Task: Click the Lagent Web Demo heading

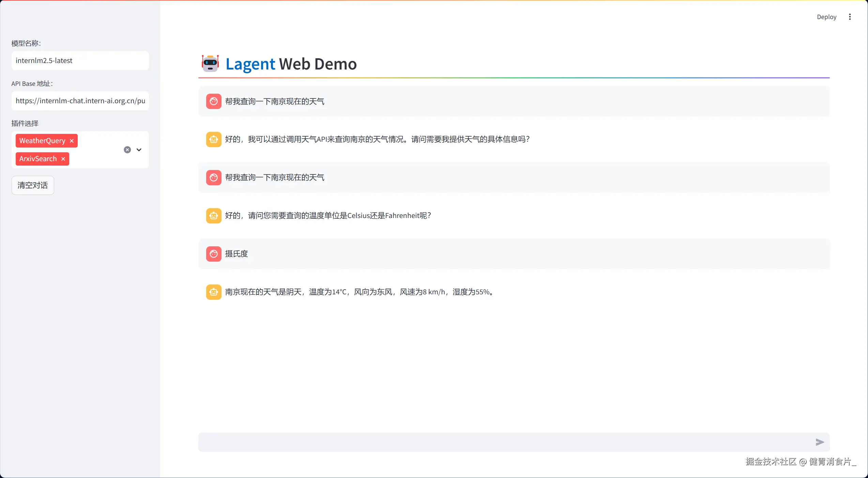Action: click(291, 64)
